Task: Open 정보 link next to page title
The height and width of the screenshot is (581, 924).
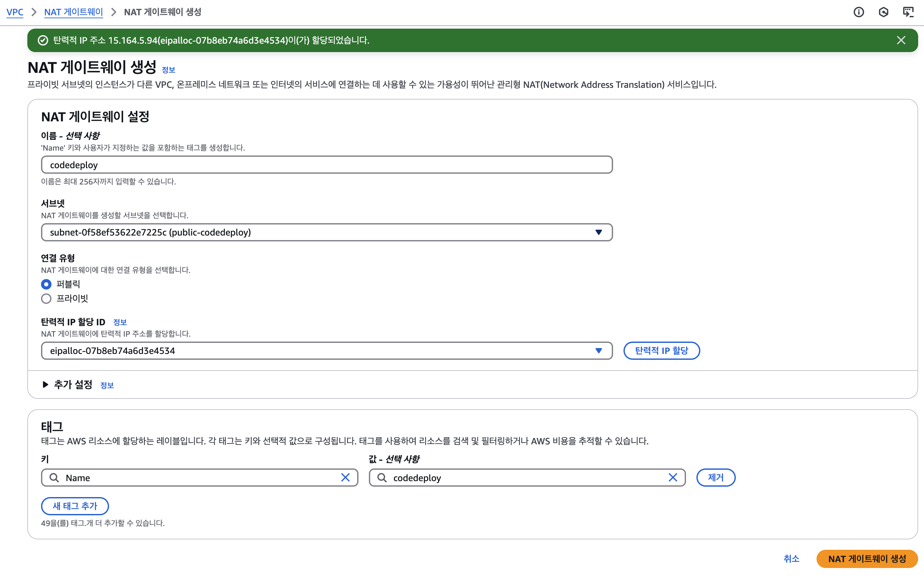Action: point(168,70)
